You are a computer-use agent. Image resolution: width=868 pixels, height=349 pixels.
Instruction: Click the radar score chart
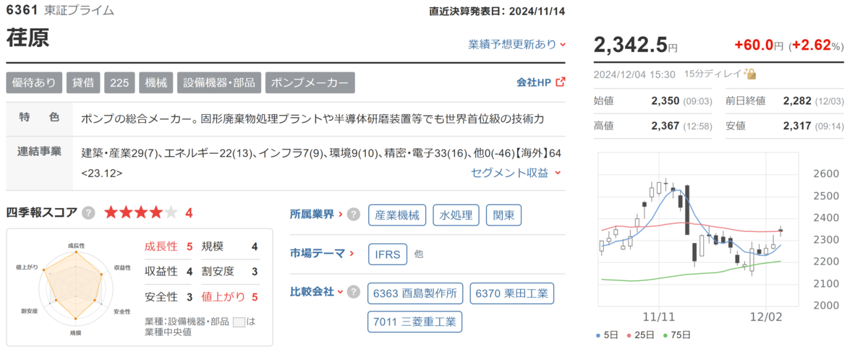click(76, 288)
